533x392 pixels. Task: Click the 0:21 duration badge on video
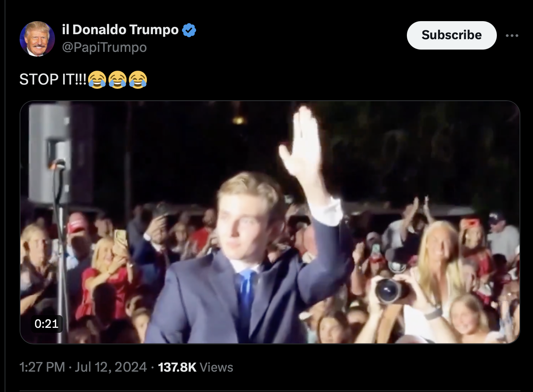47,324
